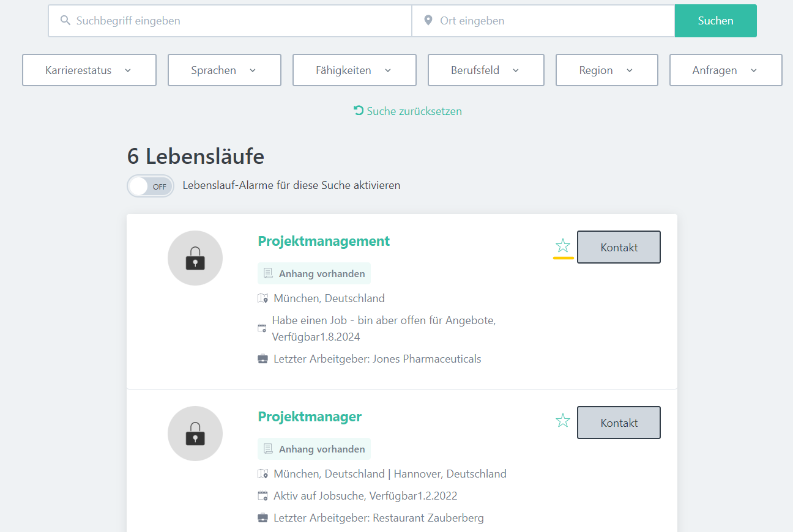Viewport: 793px width, 532px height.
Task: Click map icon next to München, Deutschland | Hannover
Action: tap(263, 474)
